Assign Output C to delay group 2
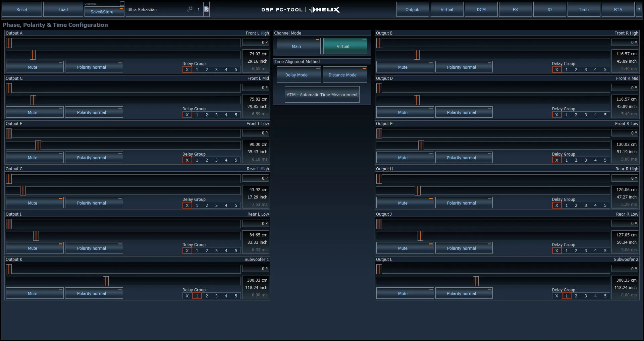Image resolution: width=644 pixels, height=341 pixels. (207, 115)
